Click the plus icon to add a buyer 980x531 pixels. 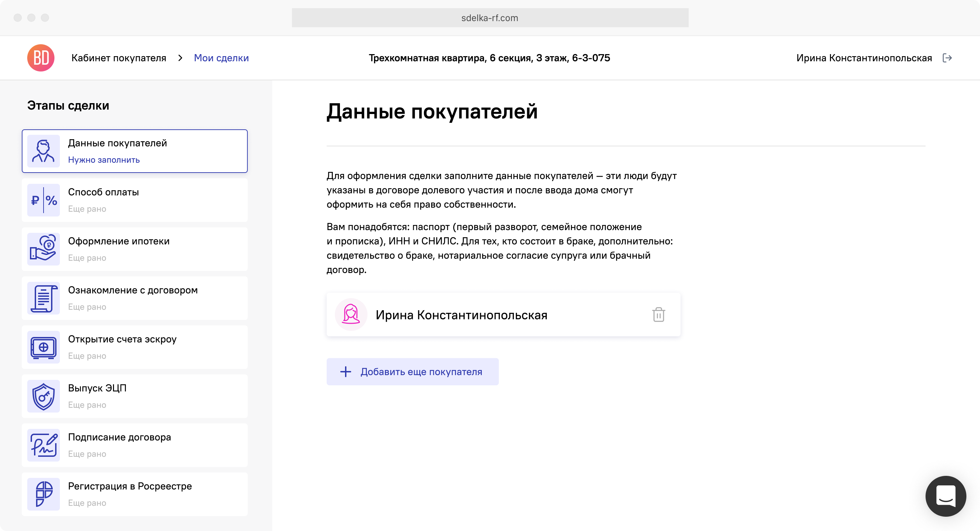(x=345, y=372)
